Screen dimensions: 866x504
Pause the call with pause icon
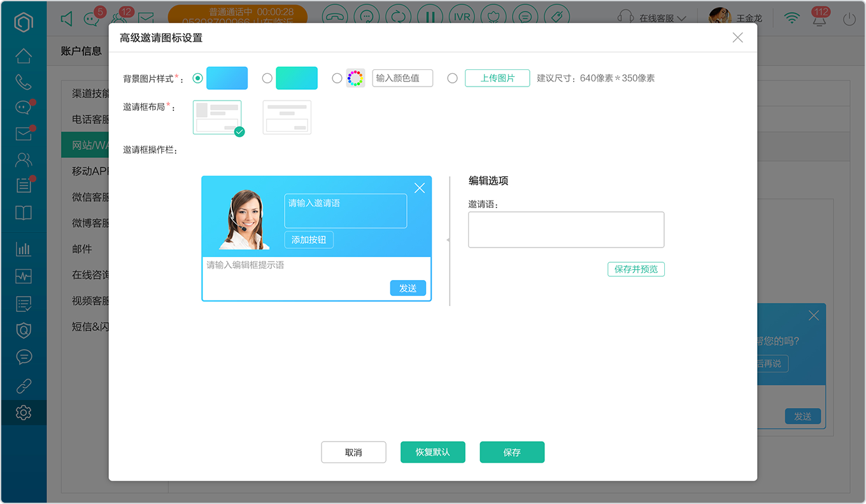(x=430, y=17)
